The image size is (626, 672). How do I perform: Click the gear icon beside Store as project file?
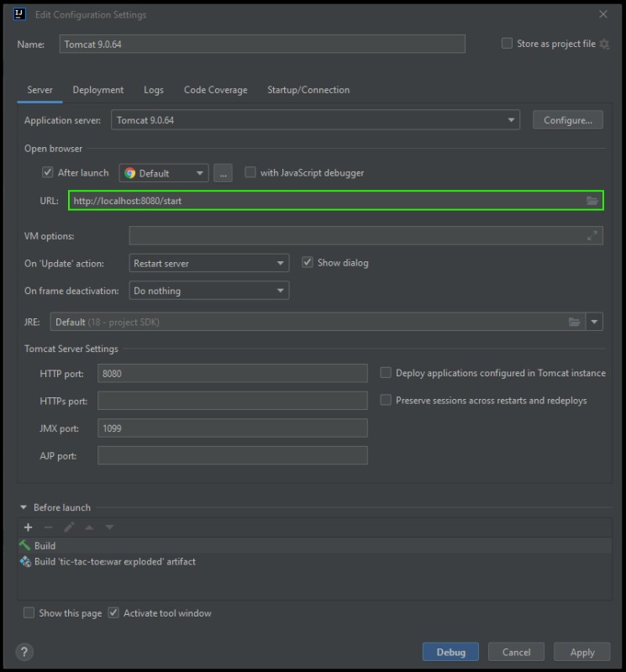pos(604,44)
